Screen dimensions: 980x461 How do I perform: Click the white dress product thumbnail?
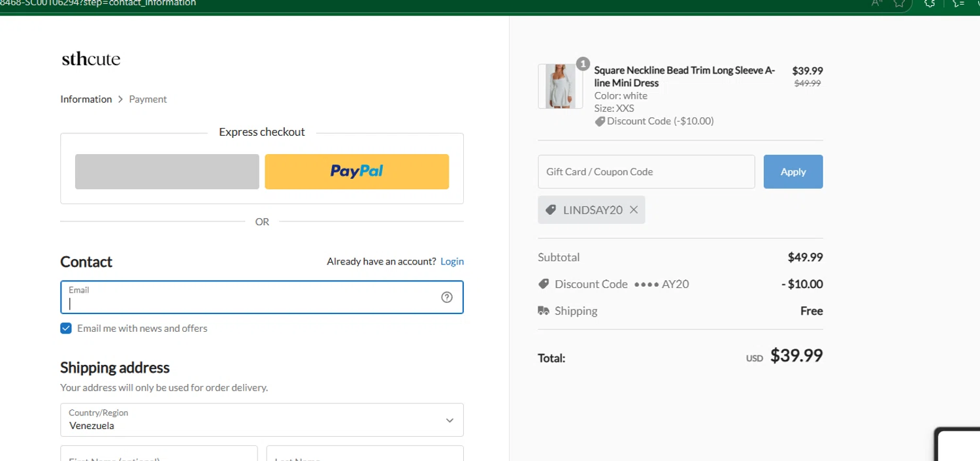click(x=561, y=86)
